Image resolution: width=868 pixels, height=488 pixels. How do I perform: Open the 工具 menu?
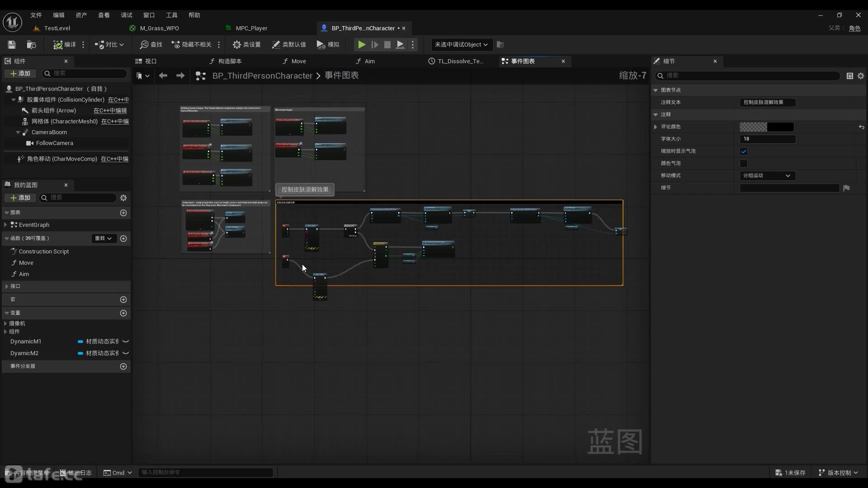coord(171,15)
